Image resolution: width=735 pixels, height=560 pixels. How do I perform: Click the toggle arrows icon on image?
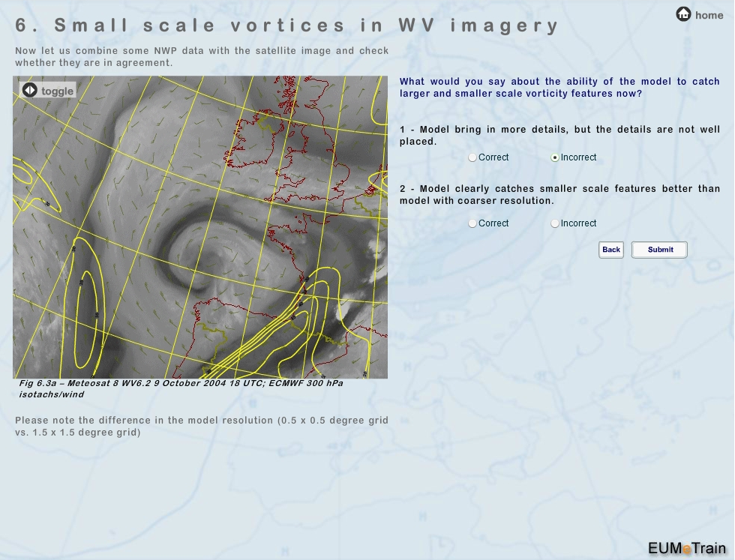pyautogui.click(x=29, y=91)
